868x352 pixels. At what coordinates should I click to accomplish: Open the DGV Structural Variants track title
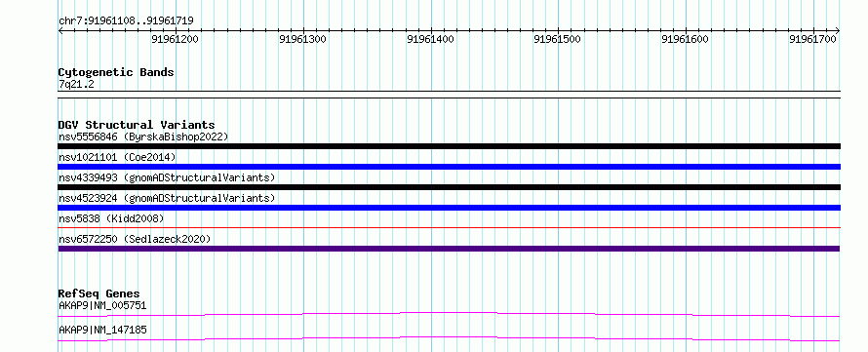137,125
